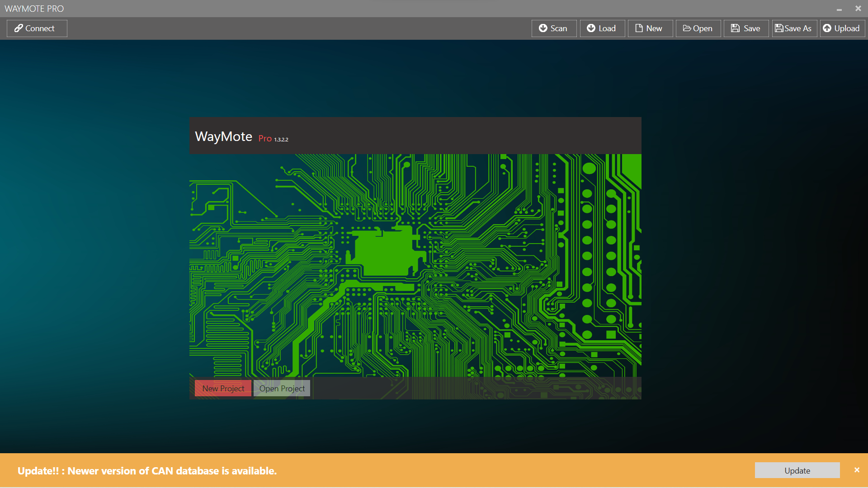This screenshot has width=868, height=488.
Task: Click the Upload arrow toolbar button
Action: [842, 28]
